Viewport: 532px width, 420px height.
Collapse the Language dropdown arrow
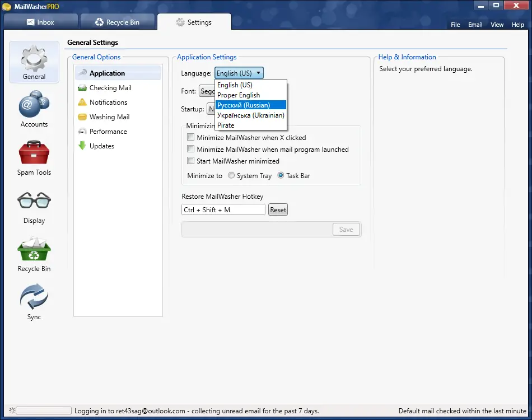tap(258, 73)
